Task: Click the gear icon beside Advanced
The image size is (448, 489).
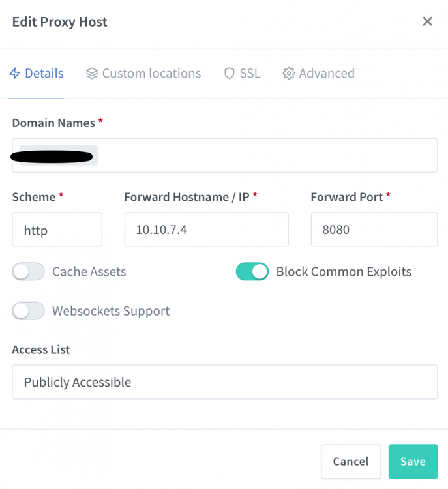Action: pos(289,74)
